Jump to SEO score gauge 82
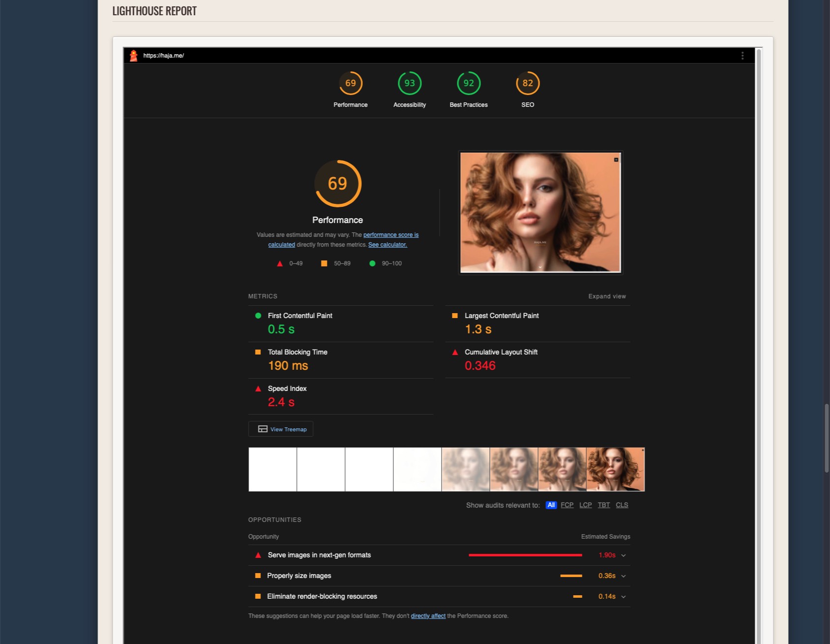This screenshot has height=644, width=830. pos(528,83)
